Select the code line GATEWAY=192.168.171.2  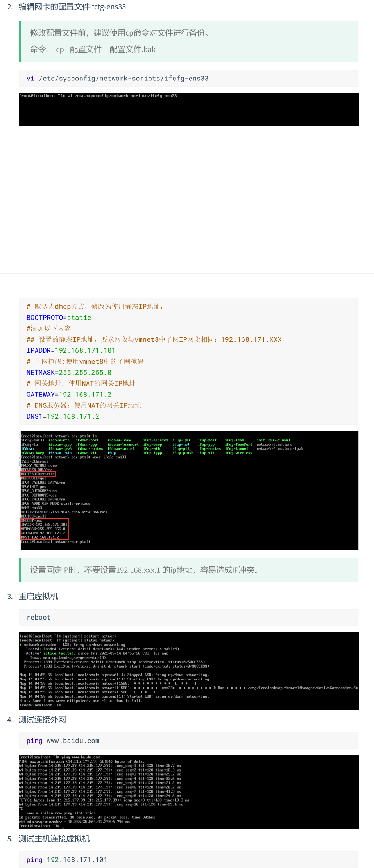(x=69, y=395)
